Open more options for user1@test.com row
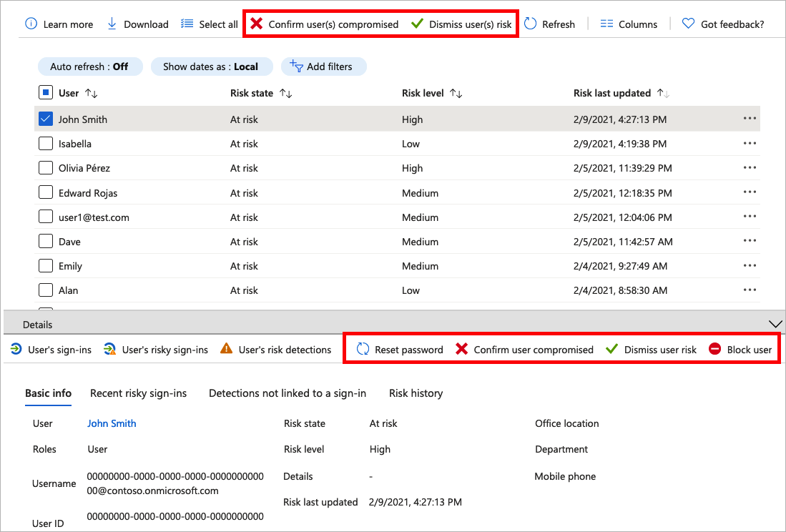Screen dimensions: 786x532 pos(750,217)
